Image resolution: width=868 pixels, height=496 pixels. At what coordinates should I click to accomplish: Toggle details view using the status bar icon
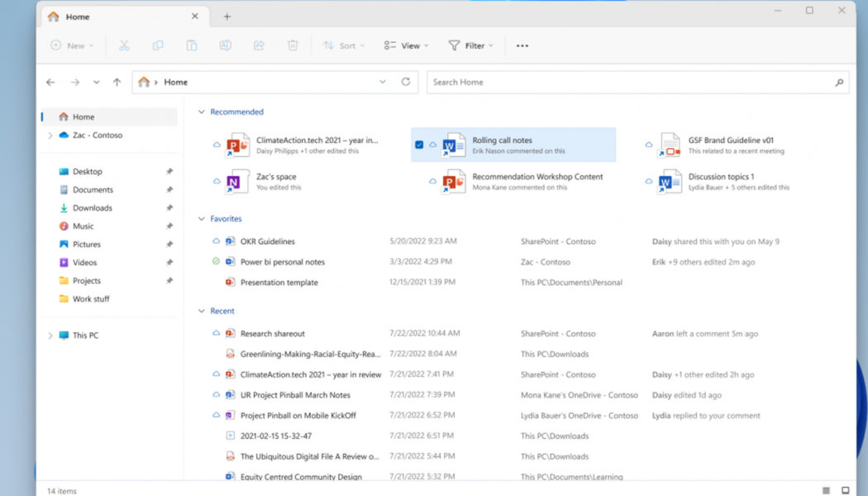[x=824, y=489]
